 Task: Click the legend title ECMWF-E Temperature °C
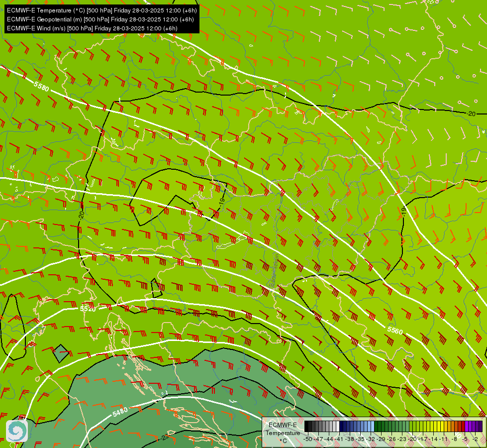pos(283,433)
